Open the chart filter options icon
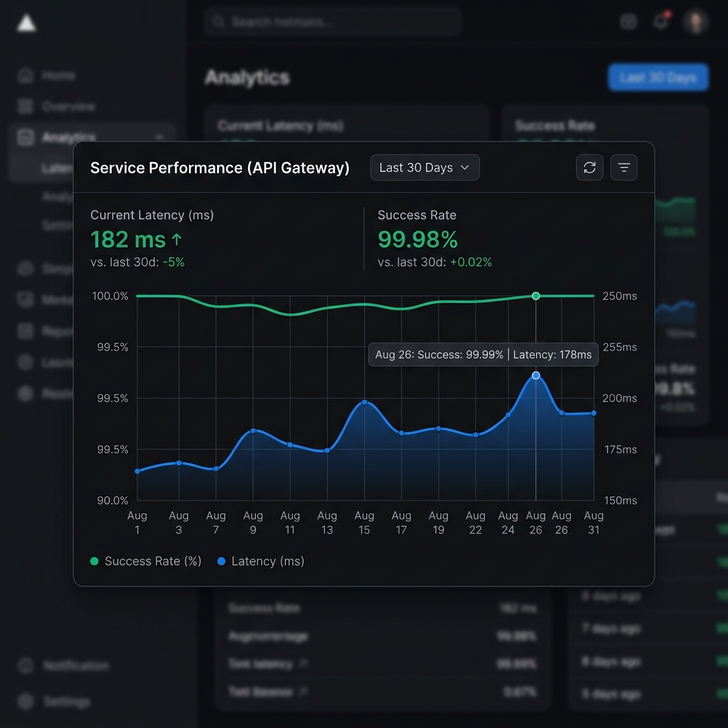 point(623,167)
